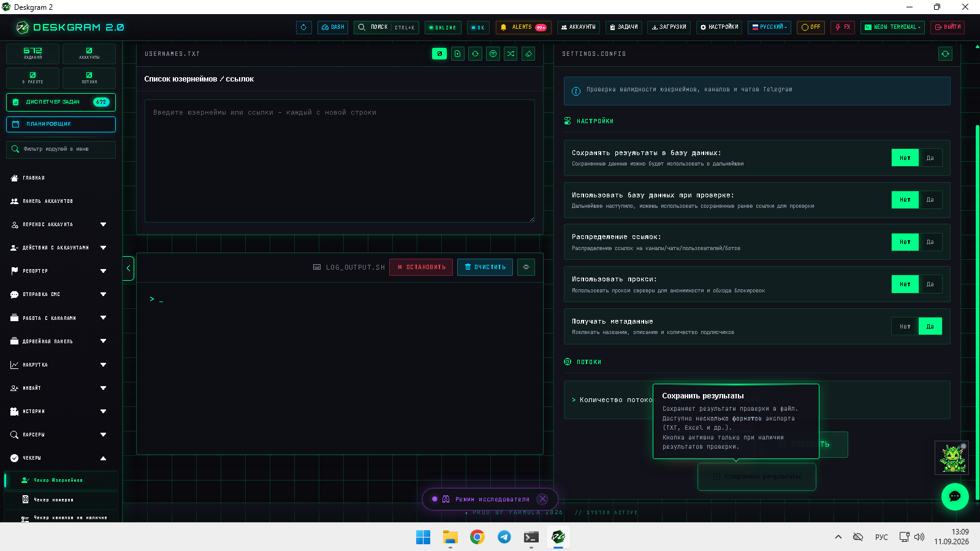Toggle the OFF switch in top bar

(x=811, y=27)
